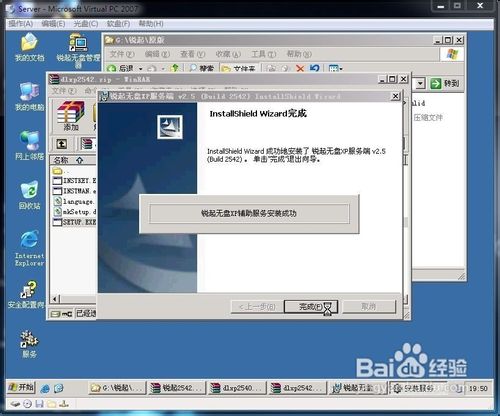Open Explorer 文件(F) menu

tap(122, 54)
